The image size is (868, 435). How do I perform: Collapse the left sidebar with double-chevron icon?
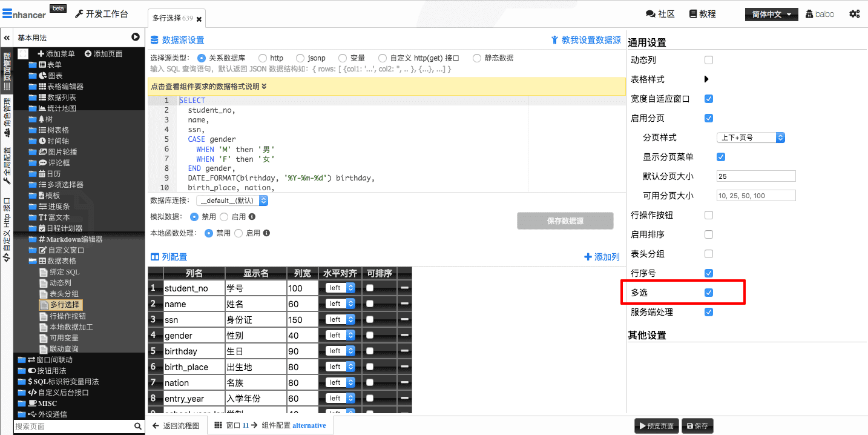(x=7, y=38)
